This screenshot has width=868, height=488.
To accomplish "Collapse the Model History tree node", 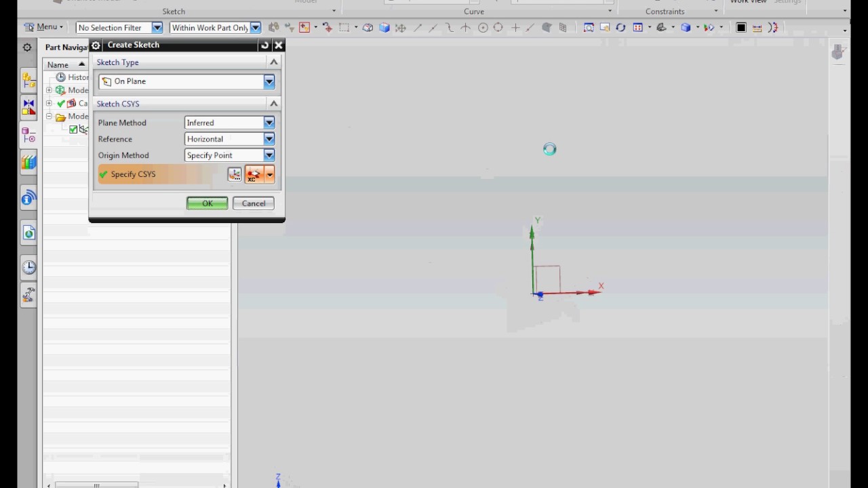I will [49, 116].
